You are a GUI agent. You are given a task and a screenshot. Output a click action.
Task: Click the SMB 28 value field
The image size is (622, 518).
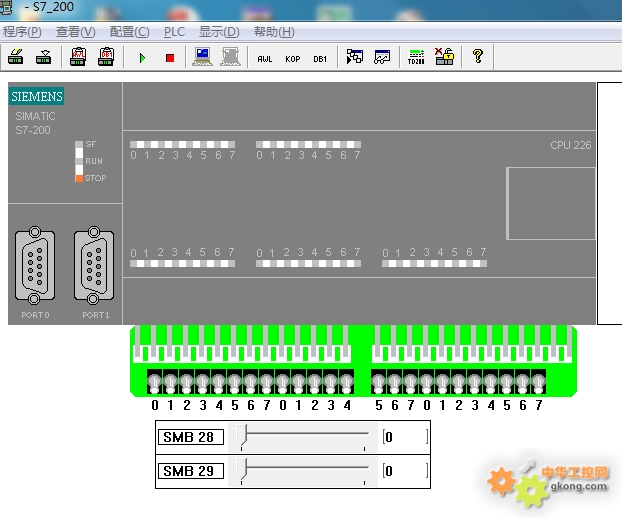[x=405, y=437]
